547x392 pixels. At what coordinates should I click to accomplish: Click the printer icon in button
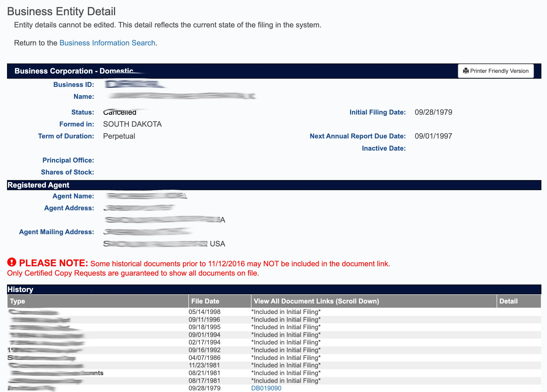[x=466, y=71]
